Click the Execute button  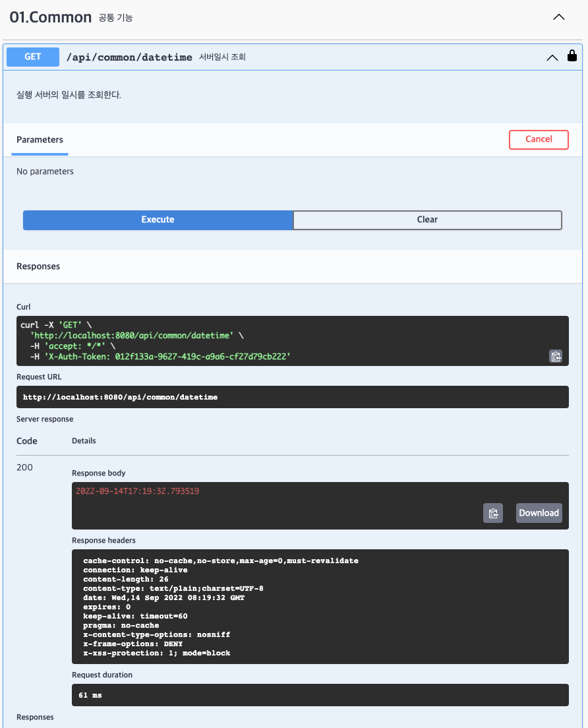click(158, 220)
